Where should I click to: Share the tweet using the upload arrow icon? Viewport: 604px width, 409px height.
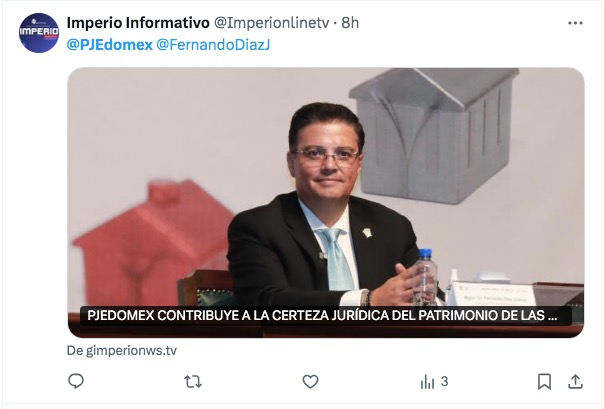pos(575,382)
